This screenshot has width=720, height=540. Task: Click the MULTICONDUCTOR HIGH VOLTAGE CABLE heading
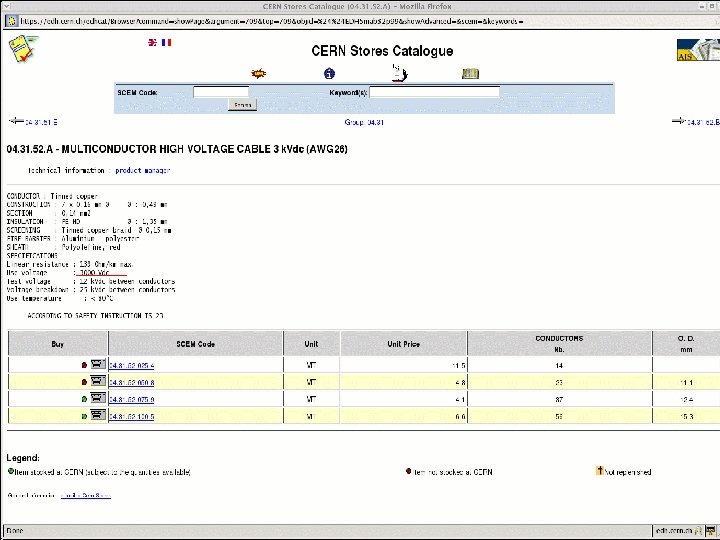tap(177, 149)
